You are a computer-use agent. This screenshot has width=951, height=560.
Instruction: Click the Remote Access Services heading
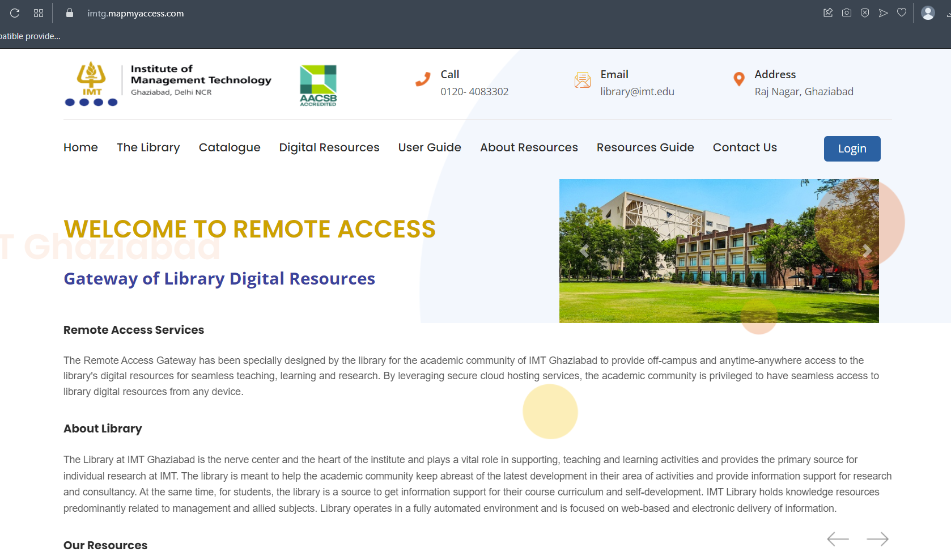pos(134,330)
